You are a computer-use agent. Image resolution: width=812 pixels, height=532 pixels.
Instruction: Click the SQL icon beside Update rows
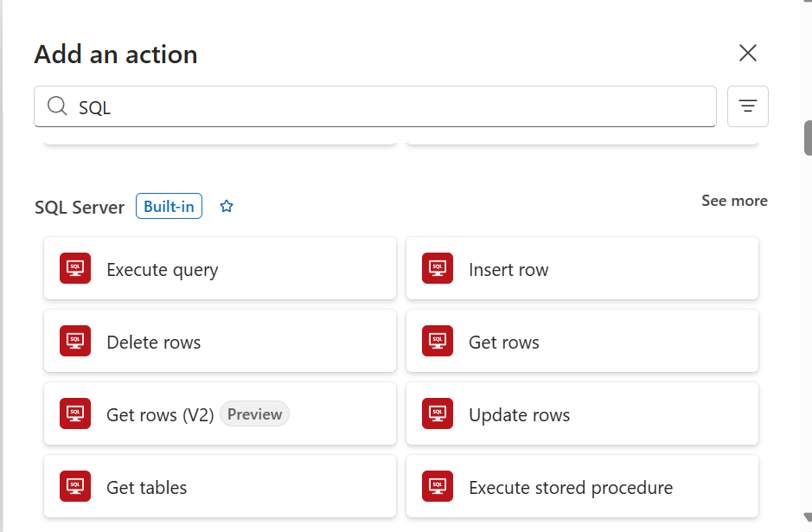point(438,413)
